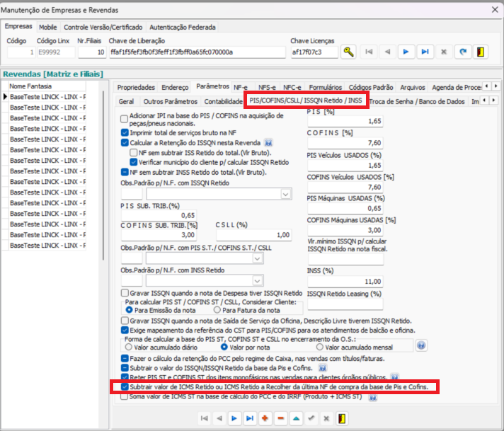Image resolution: width=504 pixels, height=431 pixels.
Task: Click the teal up-triangle edit icon
Action: click(296, 418)
